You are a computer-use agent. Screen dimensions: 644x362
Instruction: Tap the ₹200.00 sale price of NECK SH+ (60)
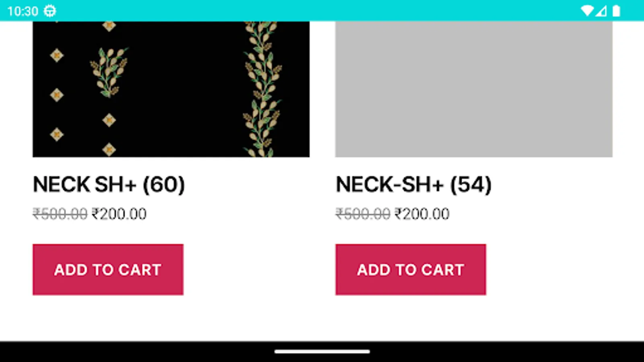pos(119,214)
